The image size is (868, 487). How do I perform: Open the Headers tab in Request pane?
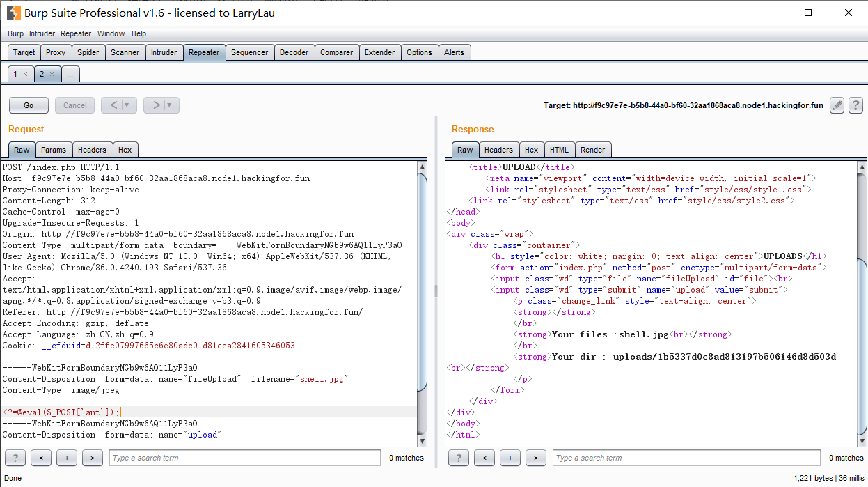pyautogui.click(x=92, y=150)
